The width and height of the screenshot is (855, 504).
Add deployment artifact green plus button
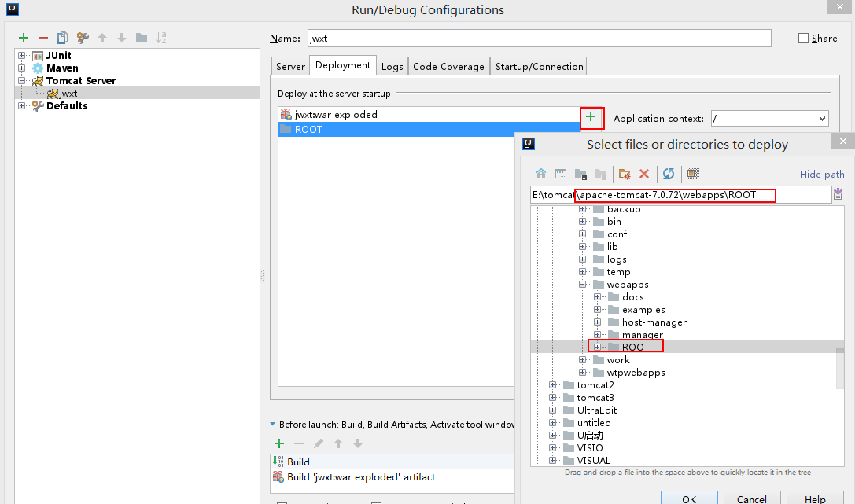pos(591,116)
